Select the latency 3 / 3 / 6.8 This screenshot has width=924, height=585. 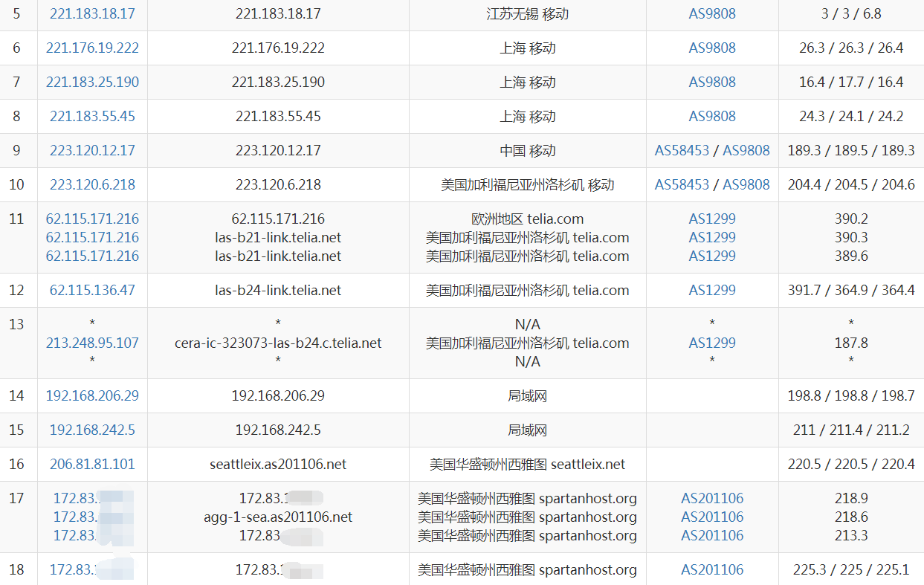click(851, 14)
